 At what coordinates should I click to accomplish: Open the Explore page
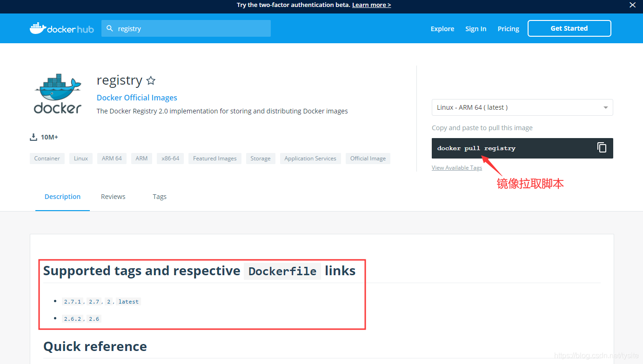442,29
